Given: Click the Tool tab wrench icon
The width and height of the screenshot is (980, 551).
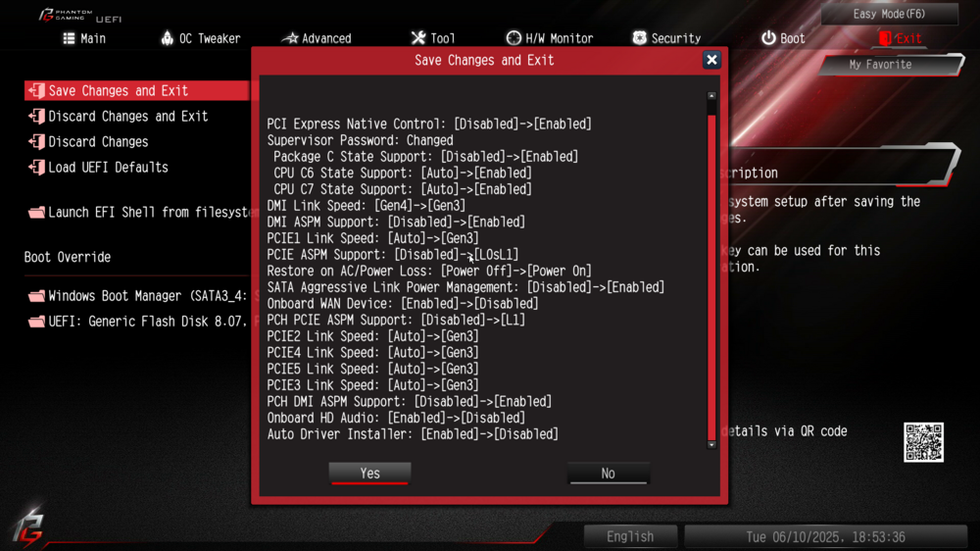Looking at the screenshot, I should (x=418, y=38).
